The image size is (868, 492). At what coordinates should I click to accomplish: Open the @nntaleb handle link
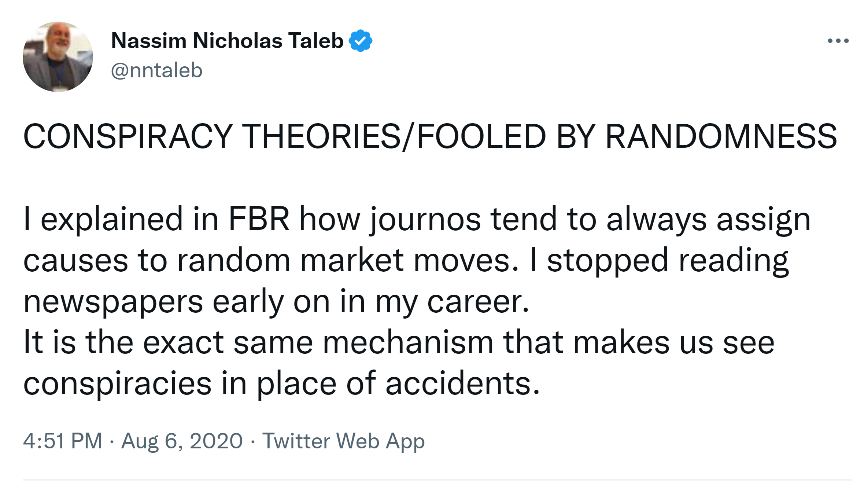(x=156, y=70)
